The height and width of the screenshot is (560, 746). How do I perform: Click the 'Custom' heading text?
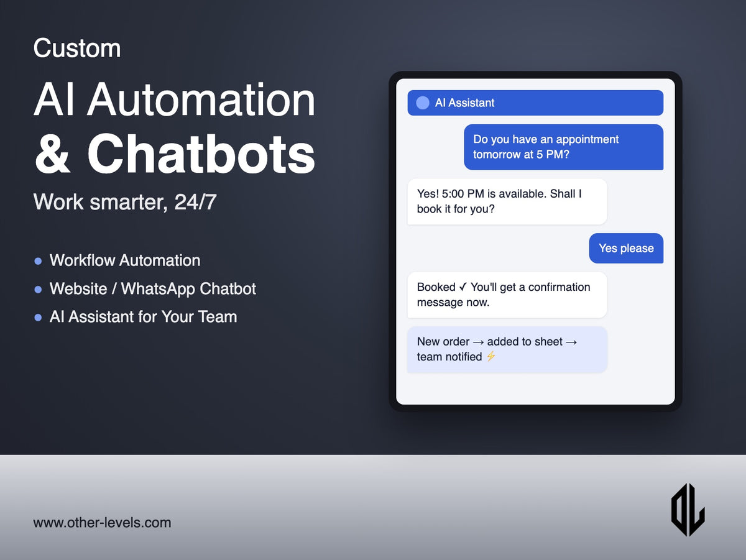77,48
